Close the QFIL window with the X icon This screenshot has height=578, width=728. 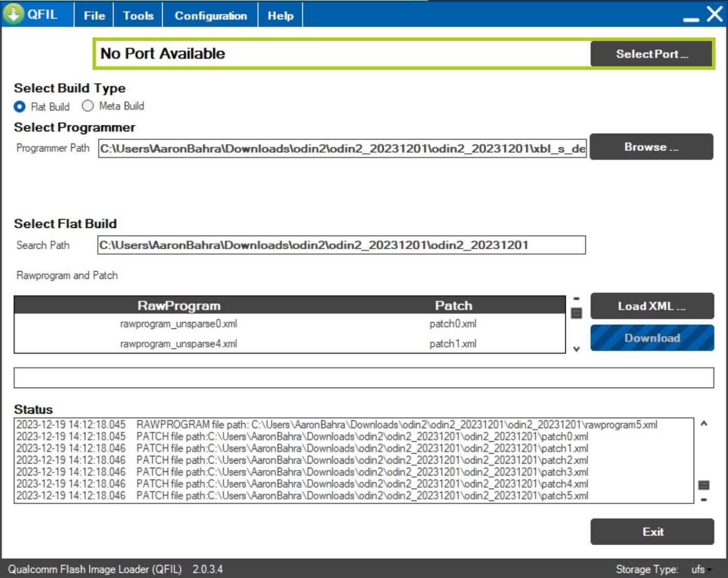pos(714,14)
